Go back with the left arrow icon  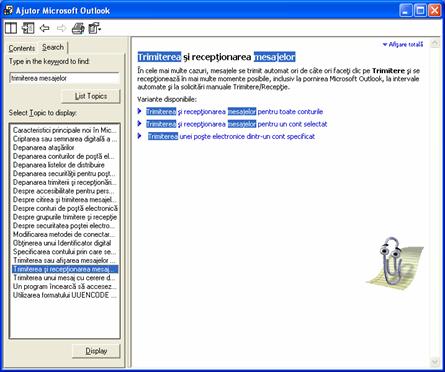click(x=44, y=28)
